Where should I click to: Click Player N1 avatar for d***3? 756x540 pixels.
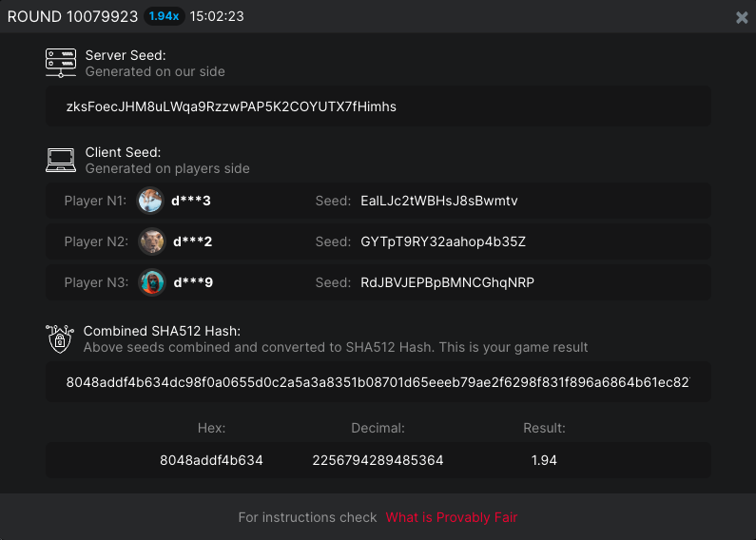[x=151, y=201]
